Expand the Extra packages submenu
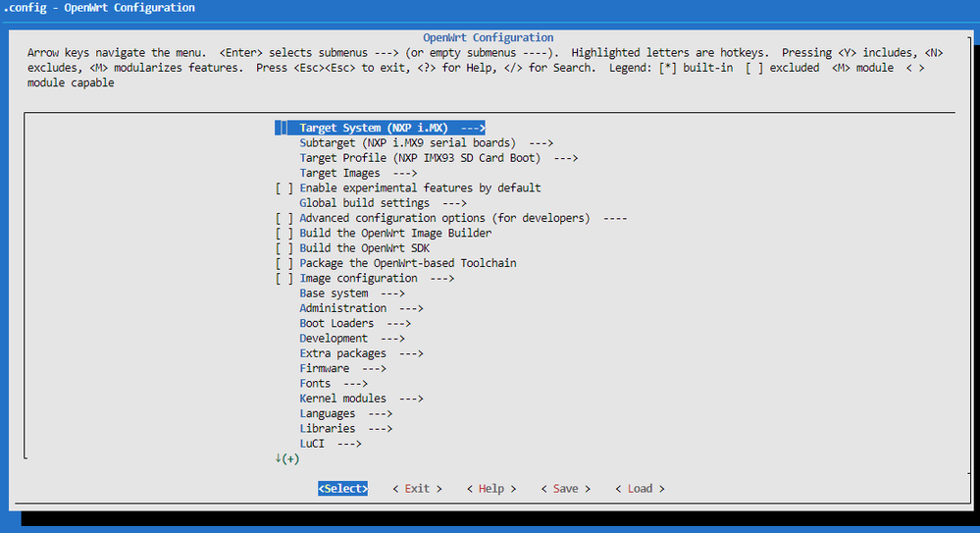The image size is (980, 533). 361,352
